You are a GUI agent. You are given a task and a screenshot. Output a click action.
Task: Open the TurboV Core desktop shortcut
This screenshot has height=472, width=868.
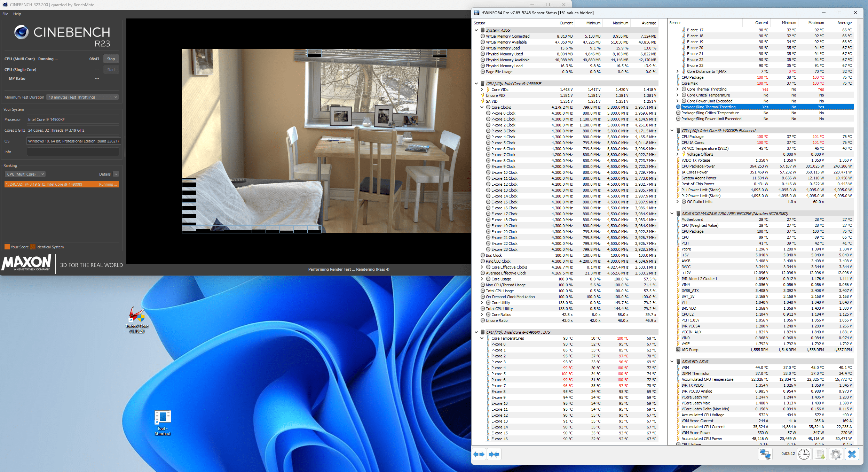137,319
